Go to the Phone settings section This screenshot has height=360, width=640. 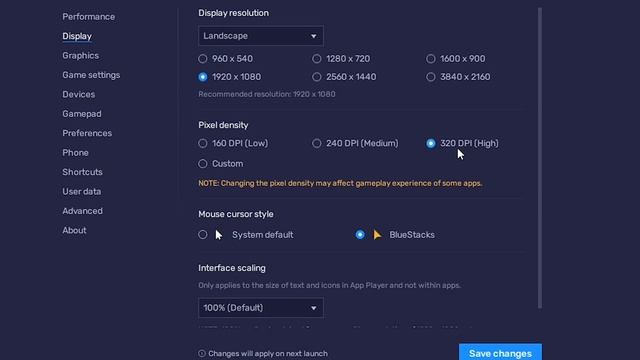(x=75, y=153)
